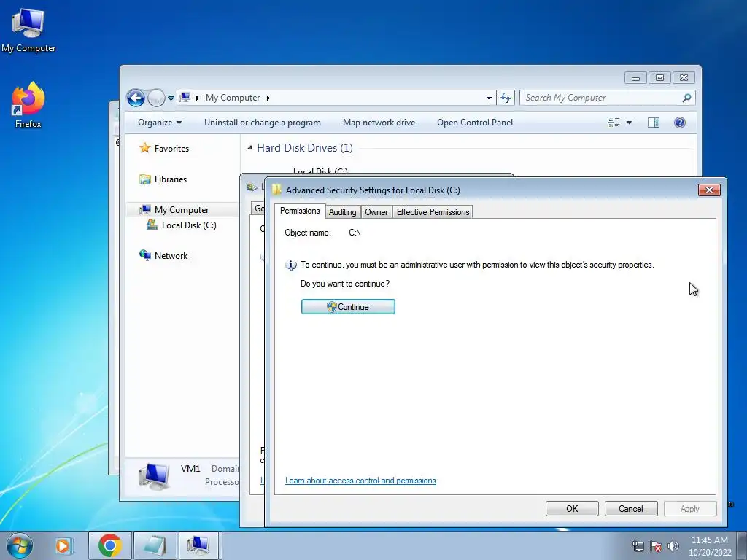Switch to the Permissions tab
747x560 pixels.
300,211
